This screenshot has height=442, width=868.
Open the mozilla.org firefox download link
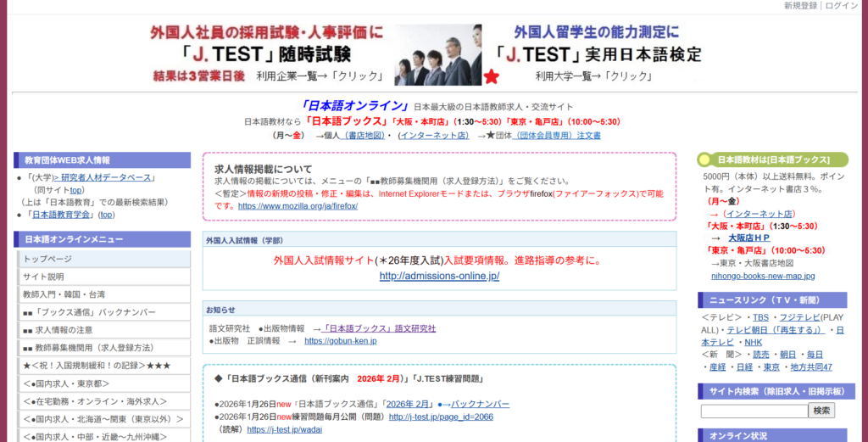click(x=298, y=206)
